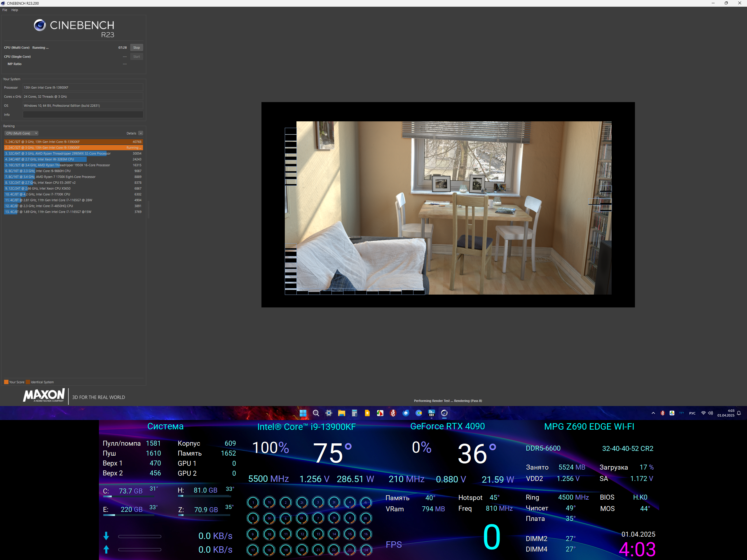This screenshot has height=560, width=747.
Task: Select first-ranked i9-13900KF result 40768
Action: point(73,142)
